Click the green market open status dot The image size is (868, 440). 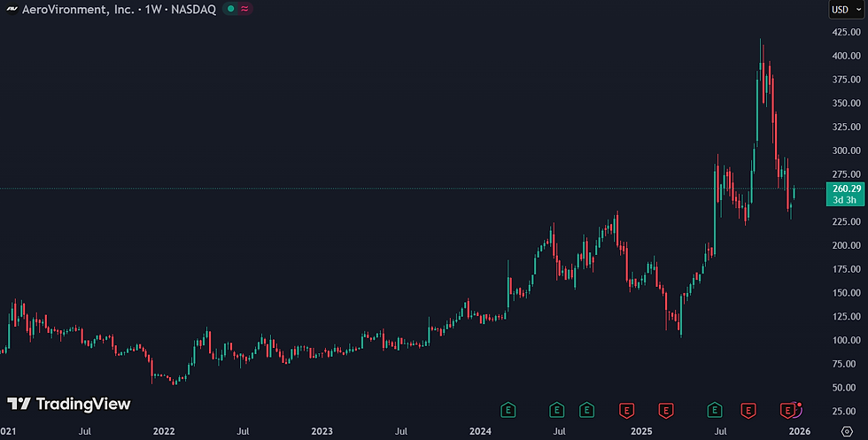231,9
